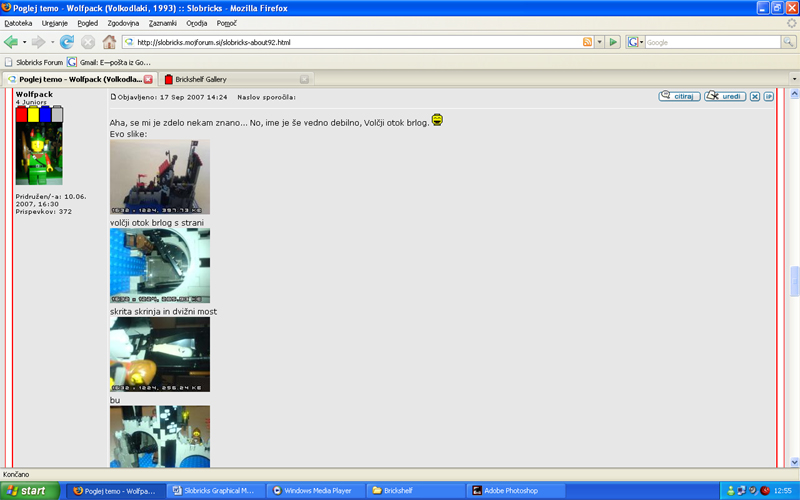Click the page scrollbar down arrow
The width and height of the screenshot is (800, 500).
(x=794, y=462)
